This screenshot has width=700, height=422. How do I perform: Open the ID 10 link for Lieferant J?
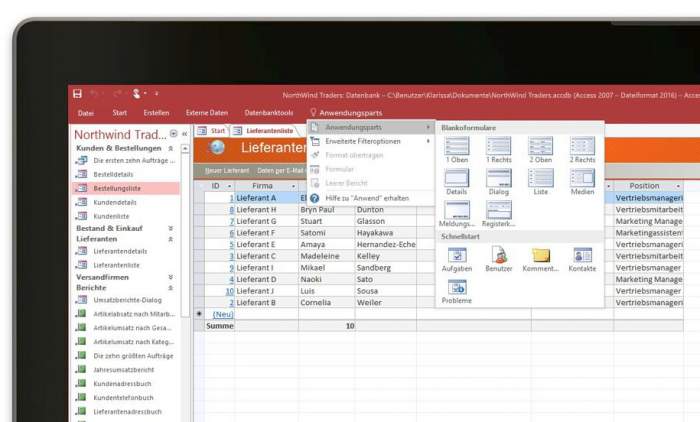[229, 291]
